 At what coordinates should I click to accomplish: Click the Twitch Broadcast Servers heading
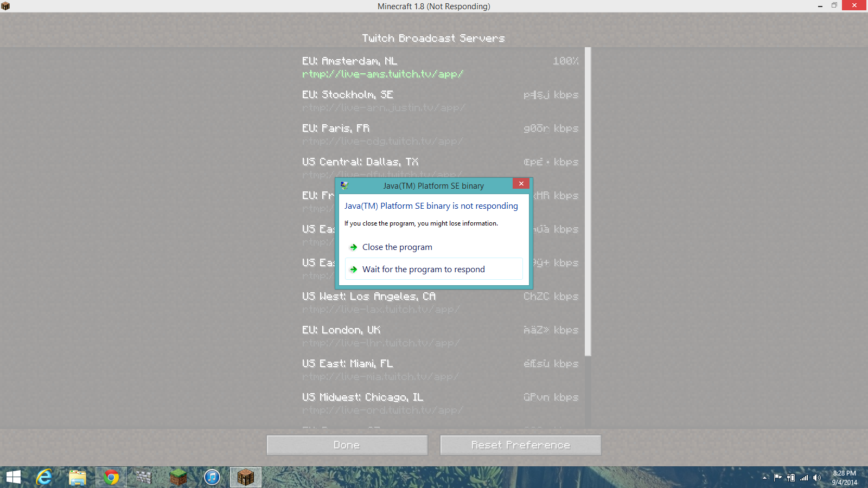tap(433, 38)
